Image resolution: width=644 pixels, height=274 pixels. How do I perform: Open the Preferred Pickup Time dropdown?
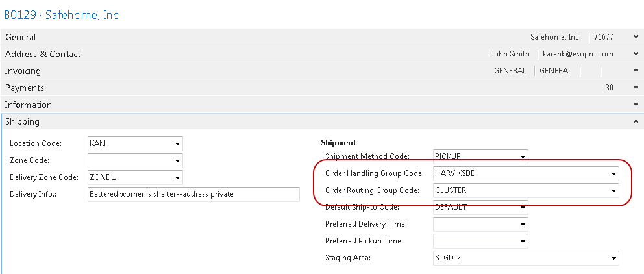coord(522,242)
